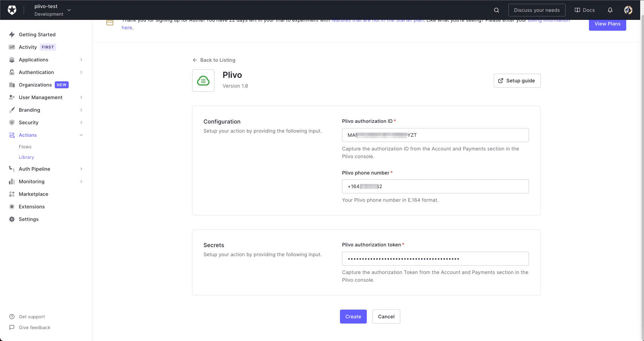Click the Auth Pipeline icon
The image size is (644, 341).
12,169
